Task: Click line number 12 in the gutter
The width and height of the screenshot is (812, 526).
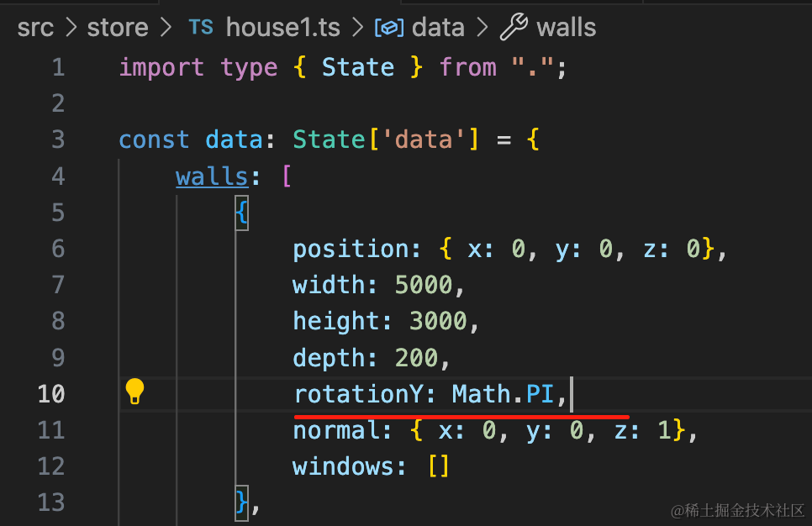Action: pyautogui.click(x=51, y=466)
